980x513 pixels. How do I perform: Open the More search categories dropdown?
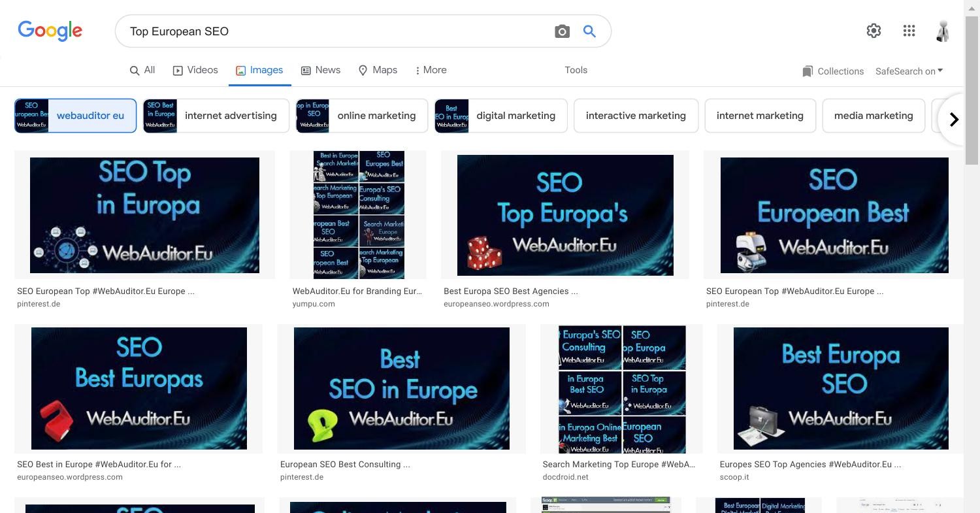click(430, 70)
